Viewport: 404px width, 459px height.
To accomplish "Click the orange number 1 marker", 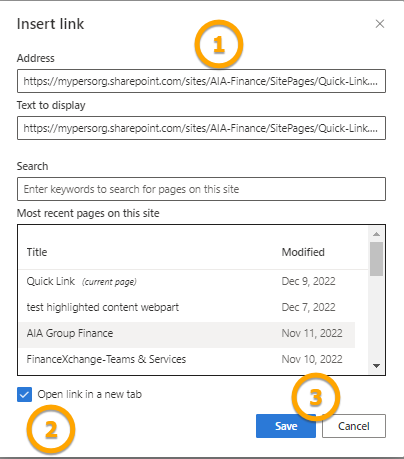I will point(219,44).
